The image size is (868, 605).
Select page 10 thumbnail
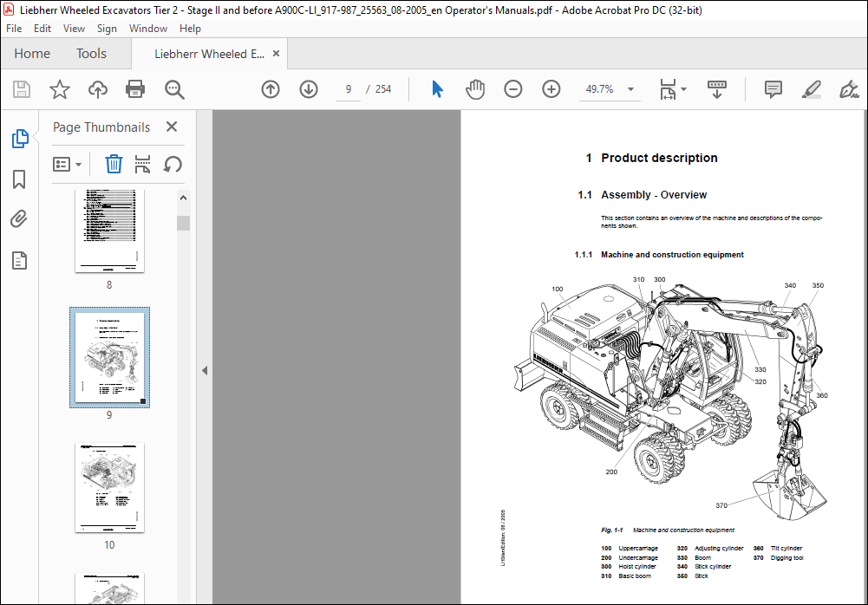(109, 487)
